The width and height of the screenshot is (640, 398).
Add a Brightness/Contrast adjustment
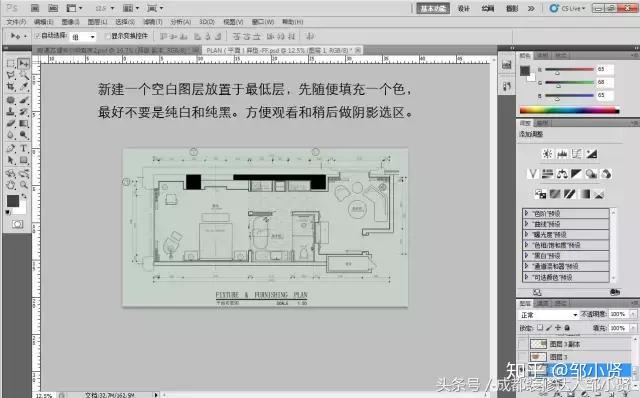[547, 154]
